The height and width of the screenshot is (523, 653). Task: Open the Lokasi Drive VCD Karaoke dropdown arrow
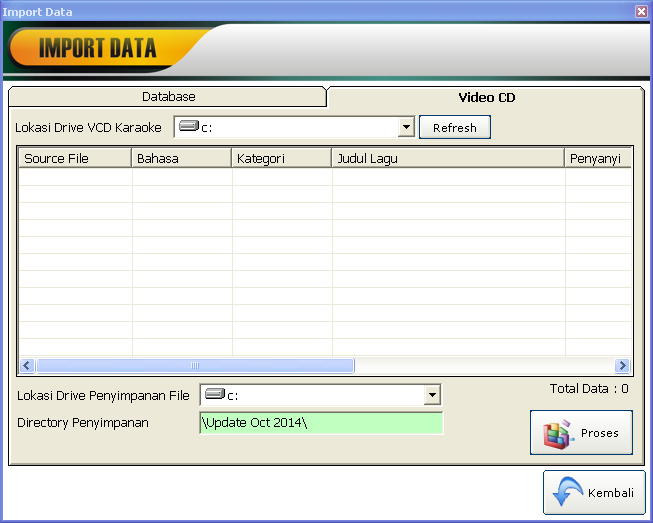point(406,127)
